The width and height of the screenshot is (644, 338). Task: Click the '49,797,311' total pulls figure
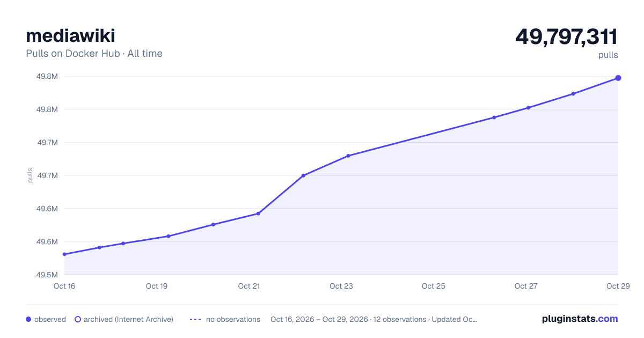(567, 37)
